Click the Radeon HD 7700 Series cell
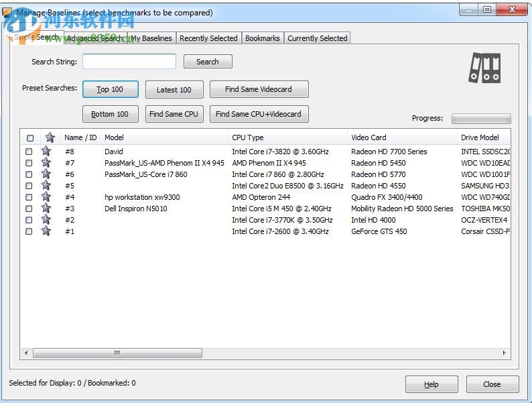The height and width of the screenshot is (403, 532). [x=389, y=152]
